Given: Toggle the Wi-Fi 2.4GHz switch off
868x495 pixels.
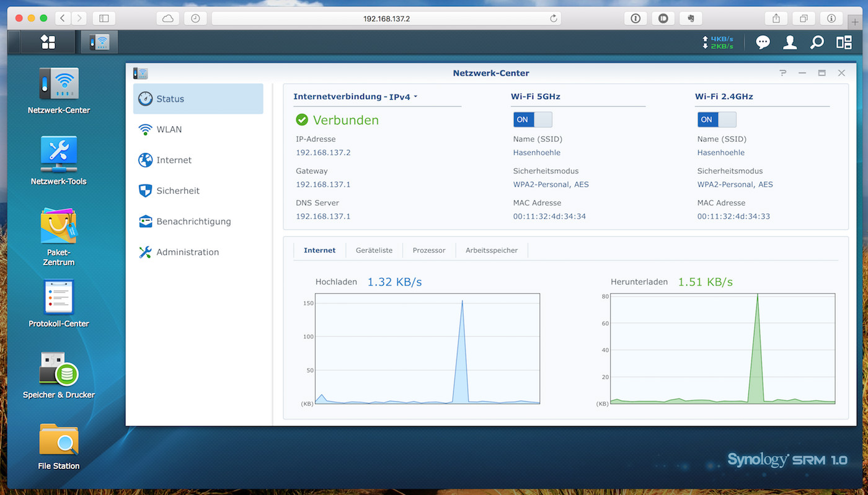Looking at the screenshot, I should 716,120.
